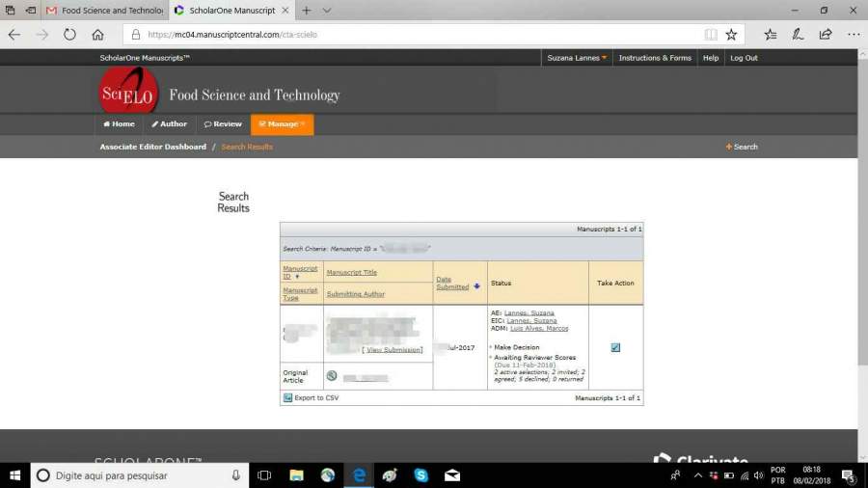Viewport: 868px width, 488px height.
Task: Click the SciELO journal logo
Action: click(x=128, y=94)
